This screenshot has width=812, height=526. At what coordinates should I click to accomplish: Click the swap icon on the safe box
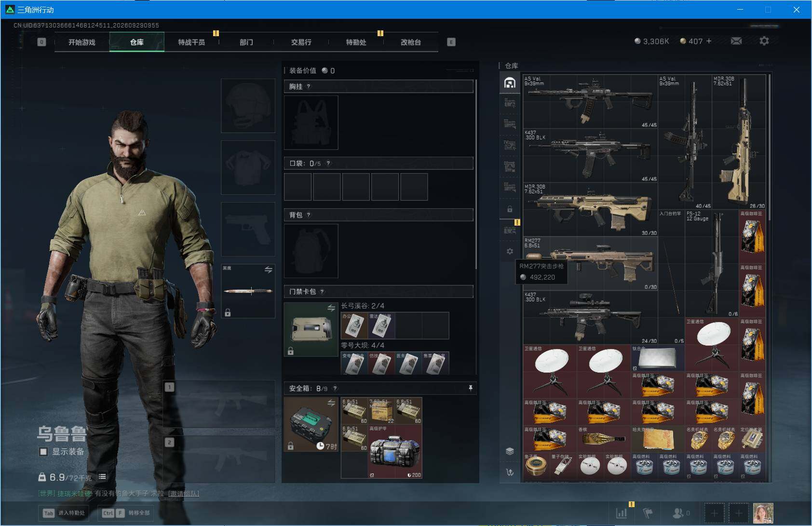(x=331, y=403)
